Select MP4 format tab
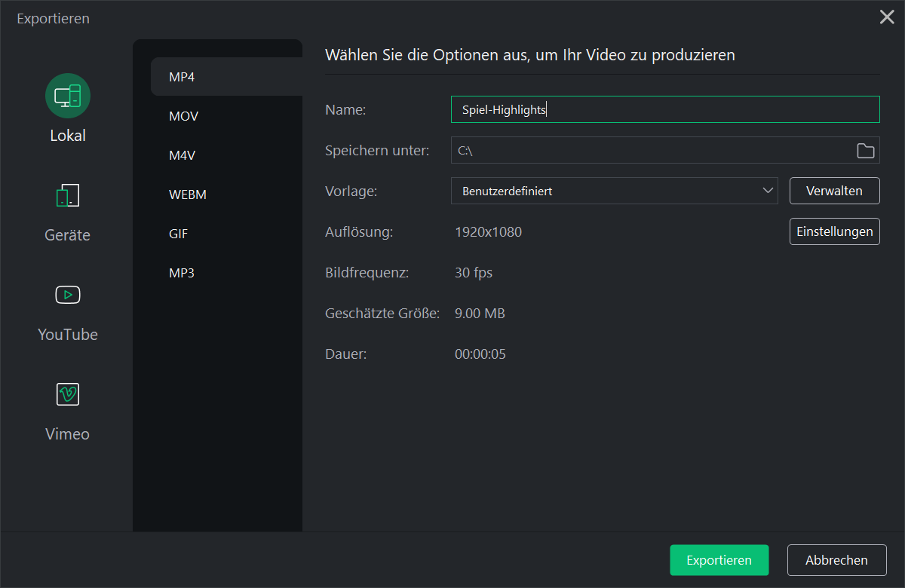 pyautogui.click(x=226, y=77)
